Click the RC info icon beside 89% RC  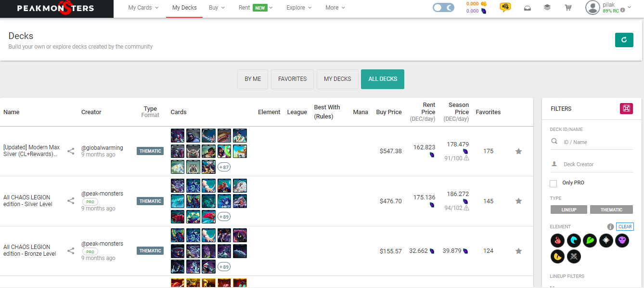(623, 10)
